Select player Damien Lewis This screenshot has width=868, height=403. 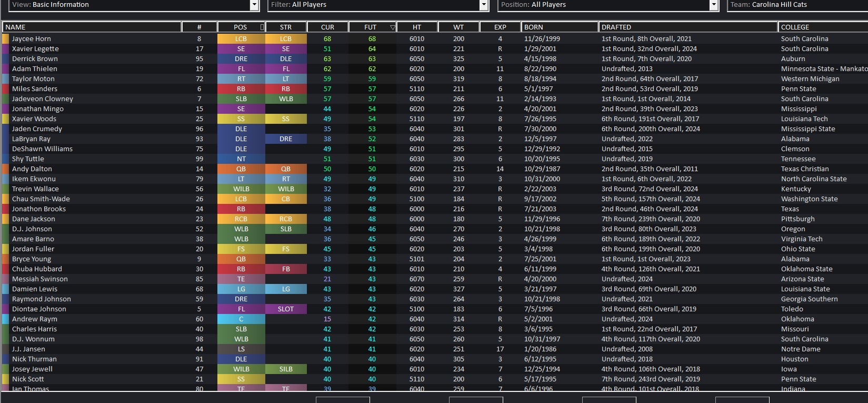point(35,289)
